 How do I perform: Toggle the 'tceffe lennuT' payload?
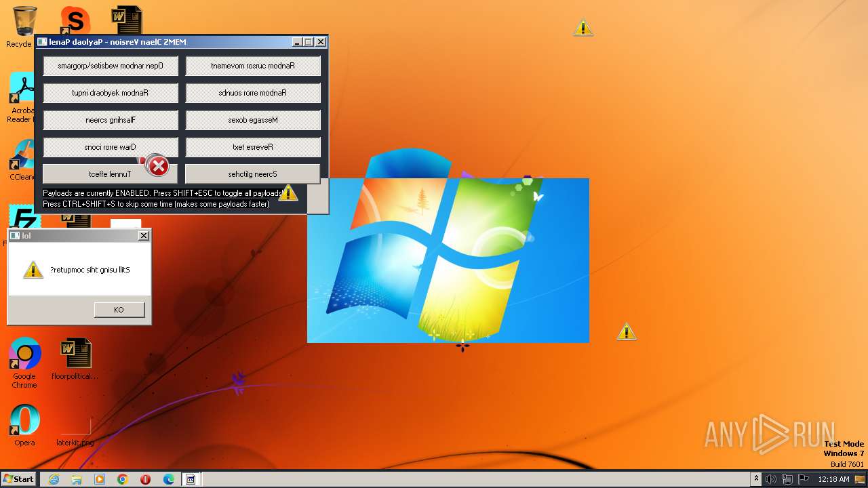point(111,174)
